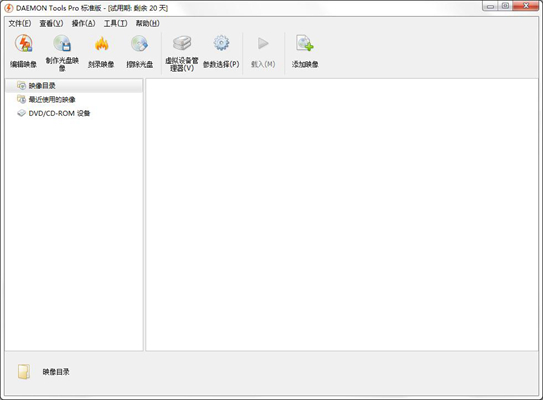Open the 工具(T) menu

tap(116, 23)
